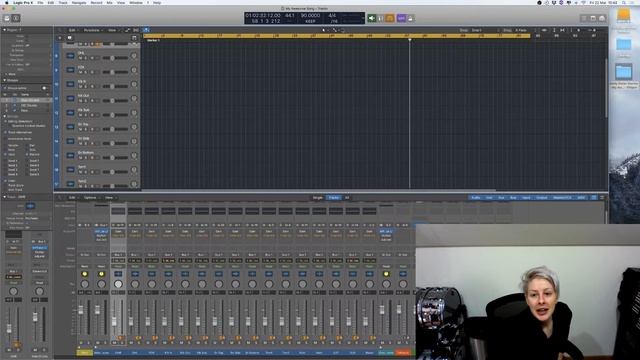Collapse the Groups section in Inspector
This screenshot has width=640, height=360.
4,80
